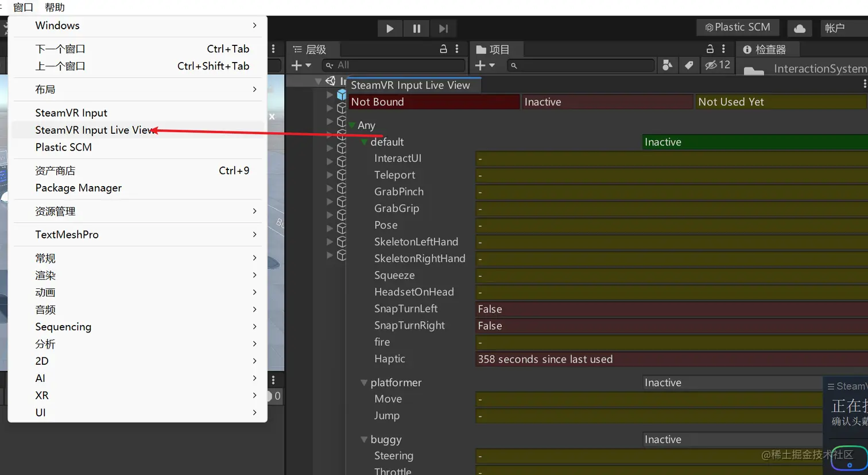Open SteamVR Input from the menu
Image resolution: width=868 pixels, height=475 pixels.
(x=138, y=113)
